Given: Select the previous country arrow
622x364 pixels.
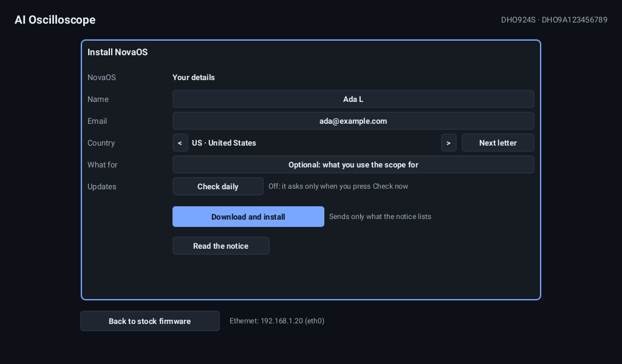Looking at the screenshot, I should 180,143.
